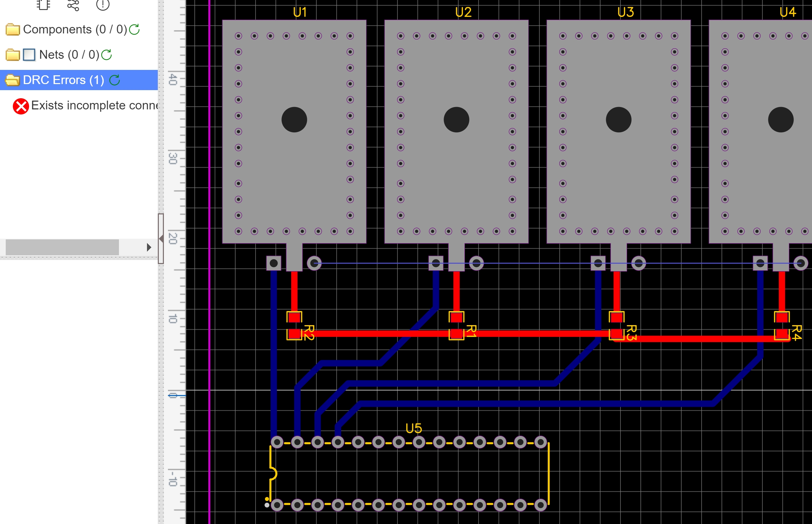Toggle the Nets checkbox
This screenshot has height=524, width=812.
click(x=29, y=55)
